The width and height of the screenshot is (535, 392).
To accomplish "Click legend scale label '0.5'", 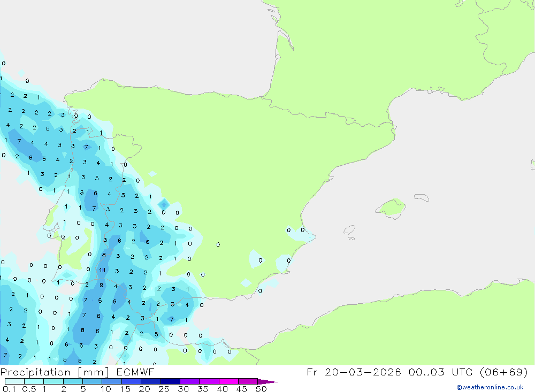I will pyautogui.click(x=29, y=389).
